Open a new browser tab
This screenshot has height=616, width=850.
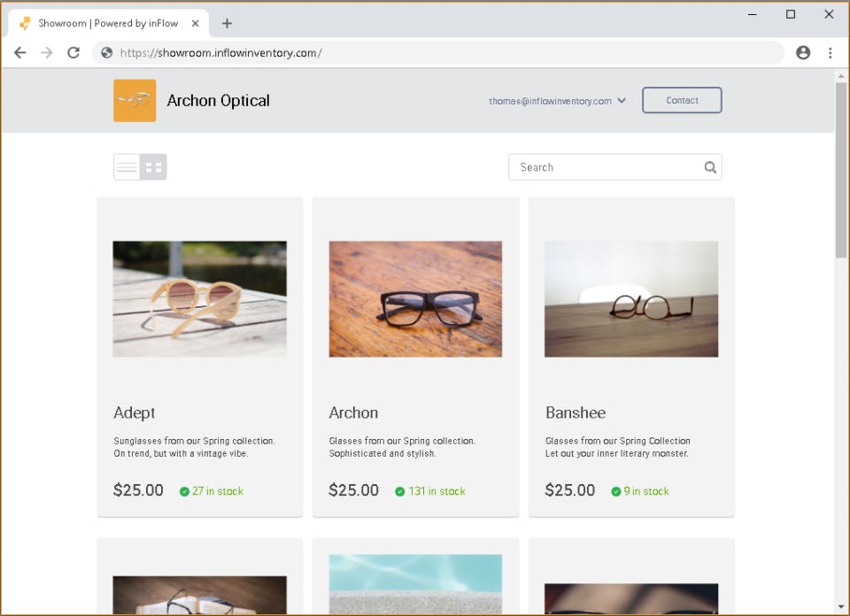click(228, 23)
